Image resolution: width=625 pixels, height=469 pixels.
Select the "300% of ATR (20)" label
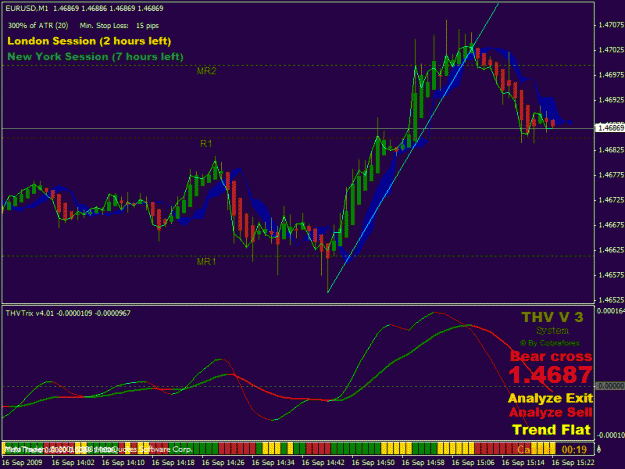coord(38,26)
